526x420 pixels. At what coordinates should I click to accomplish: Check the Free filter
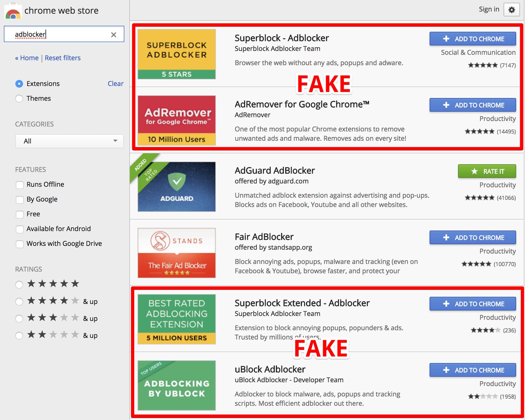(x=19, y=214)
